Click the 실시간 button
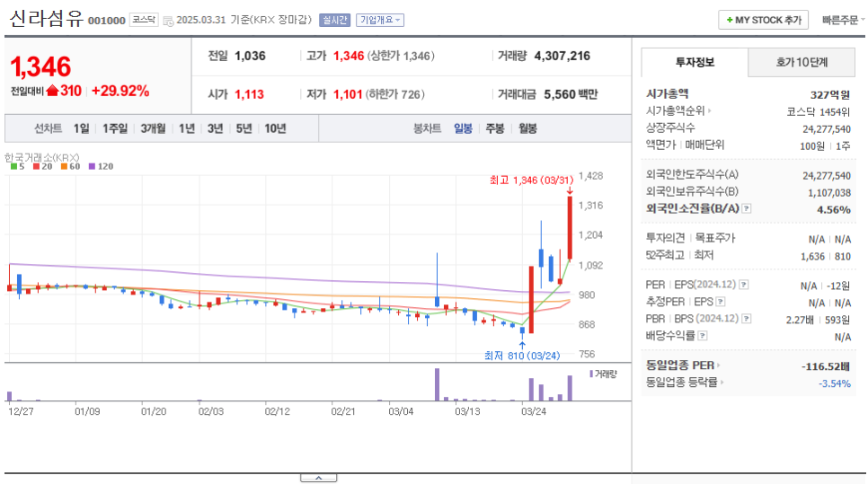This screenshot has height=484, width=868. pyautogui.click(x=335, y=20)
